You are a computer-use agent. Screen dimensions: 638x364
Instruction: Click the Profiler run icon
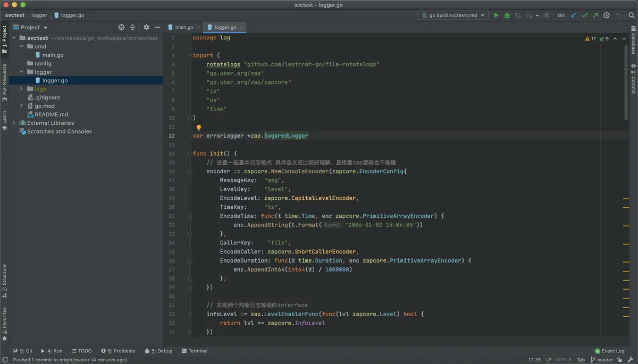(x=530, y=15)
